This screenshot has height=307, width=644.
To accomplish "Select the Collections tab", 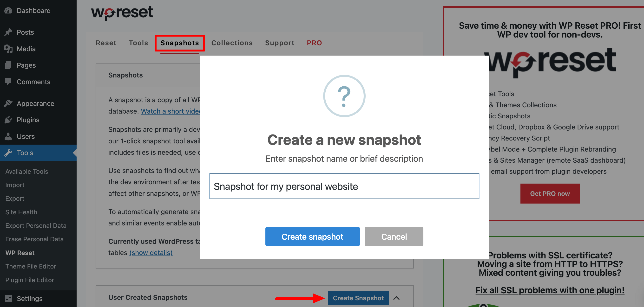I will coord(232,43).
